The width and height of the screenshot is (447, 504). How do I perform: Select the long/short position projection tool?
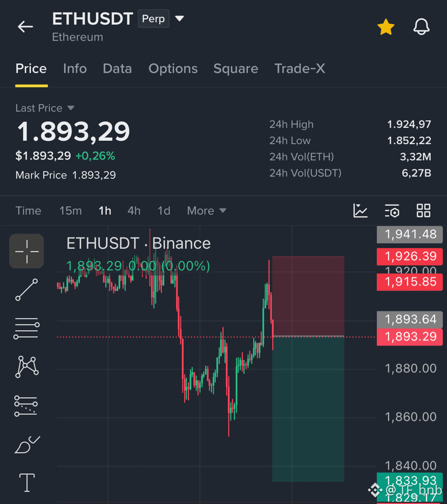coord(26,406)
